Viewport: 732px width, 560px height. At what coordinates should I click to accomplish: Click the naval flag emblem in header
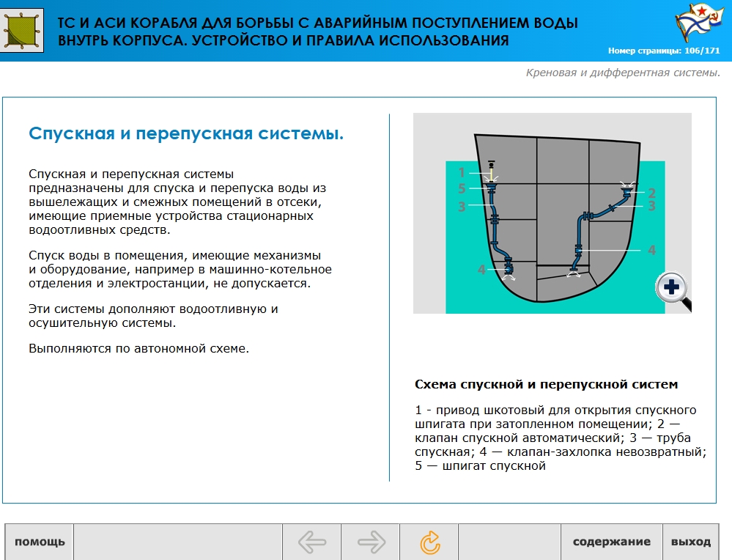694,23
